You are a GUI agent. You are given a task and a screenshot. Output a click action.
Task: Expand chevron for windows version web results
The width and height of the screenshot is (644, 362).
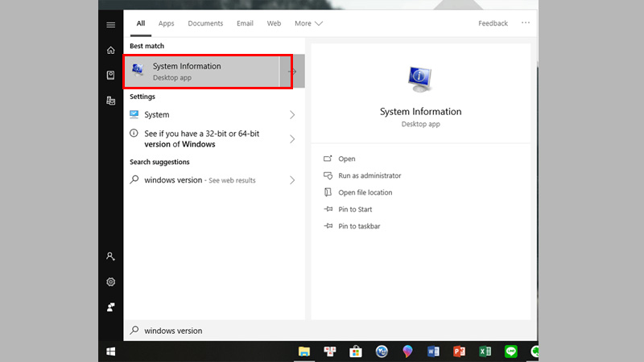click(x=292, y=180)
